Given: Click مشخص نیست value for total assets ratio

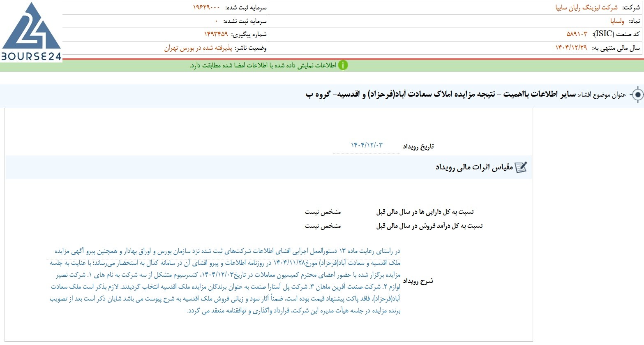Looking at the screenshot, I should tap(323, 212).
